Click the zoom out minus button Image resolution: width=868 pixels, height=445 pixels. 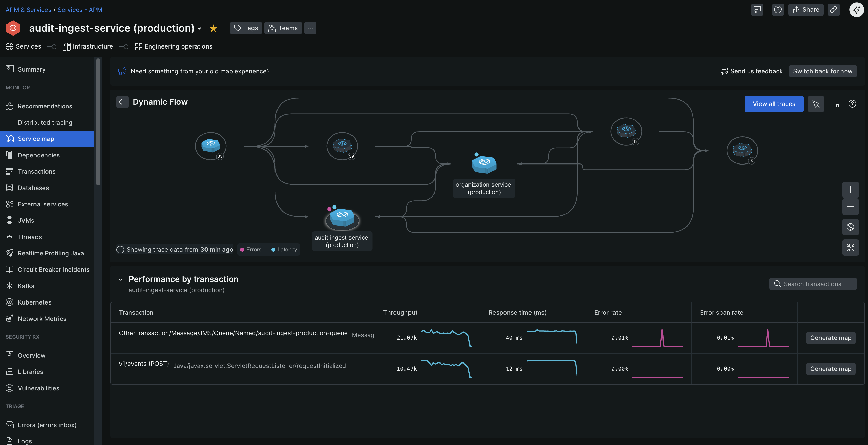[850, 207]
